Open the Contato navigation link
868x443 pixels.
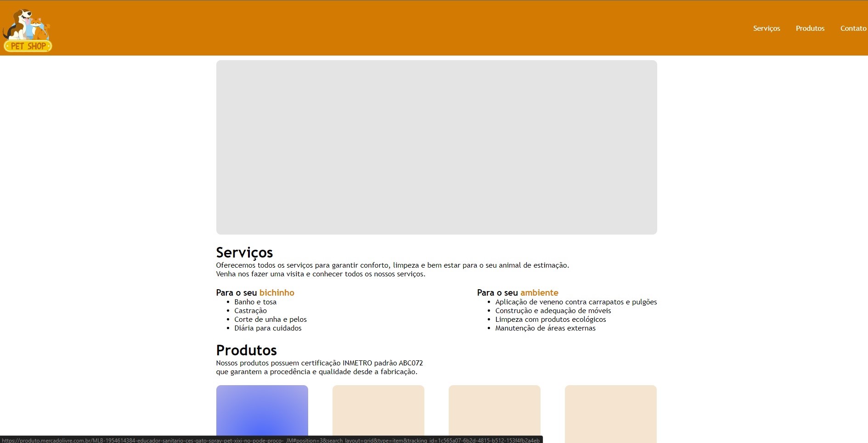point(853,28)
